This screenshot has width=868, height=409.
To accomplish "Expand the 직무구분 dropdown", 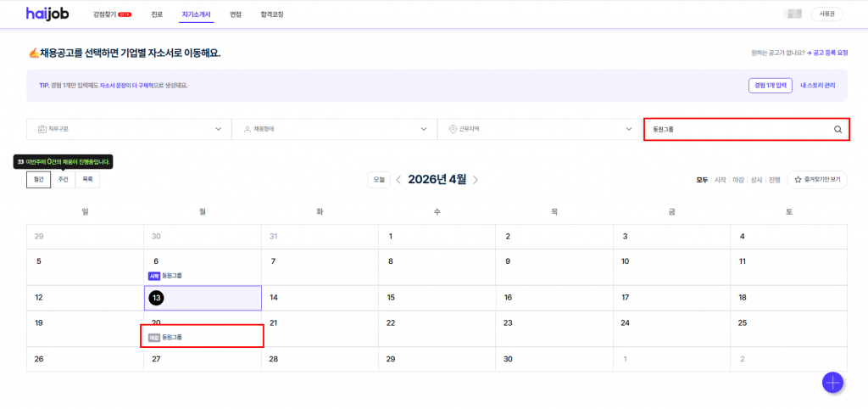I will (128, 129).
